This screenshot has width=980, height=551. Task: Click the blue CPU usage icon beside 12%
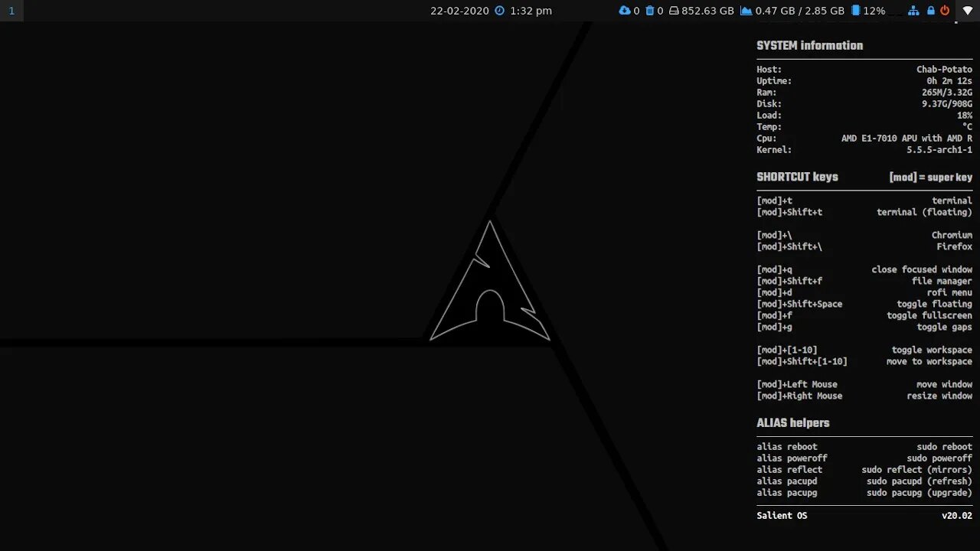coord(855,11)
